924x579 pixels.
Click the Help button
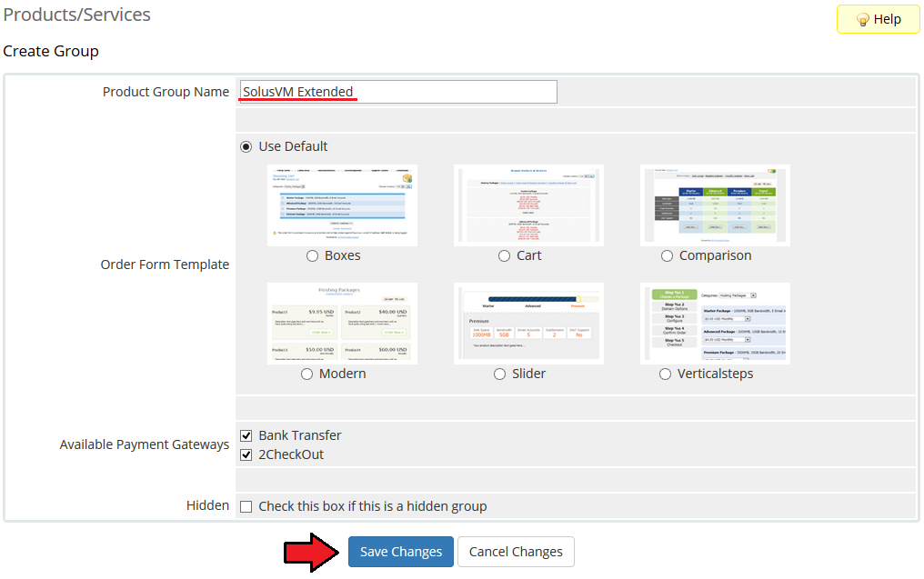click(878, 19)
